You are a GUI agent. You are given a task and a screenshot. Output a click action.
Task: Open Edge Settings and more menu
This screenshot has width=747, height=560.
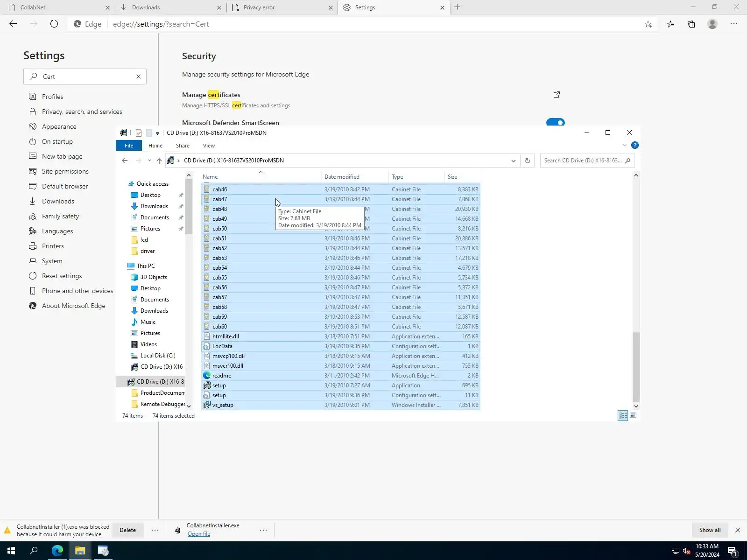point(734,24)
